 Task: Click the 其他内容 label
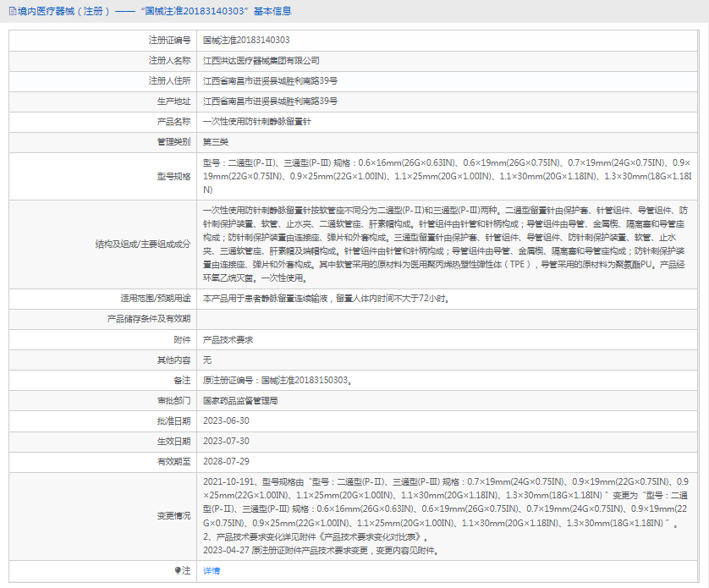[x=174, y=360]
